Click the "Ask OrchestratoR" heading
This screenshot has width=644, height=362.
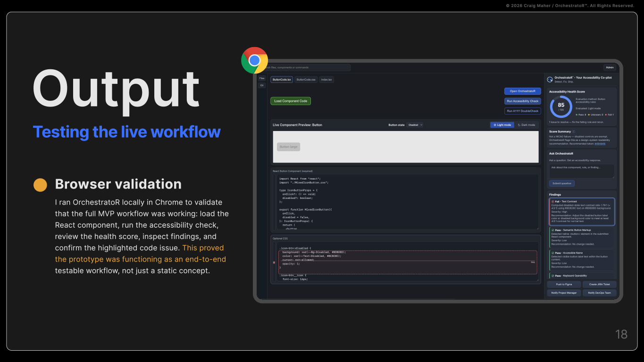pos(561,153)
